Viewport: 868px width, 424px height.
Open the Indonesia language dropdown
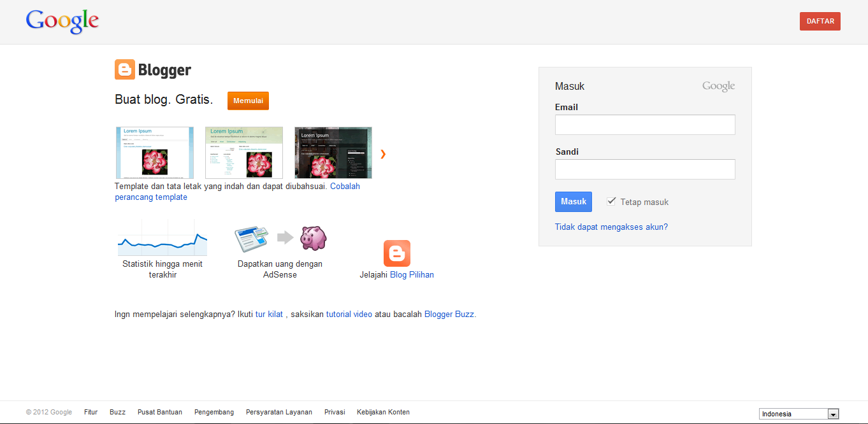pos(799,414)
